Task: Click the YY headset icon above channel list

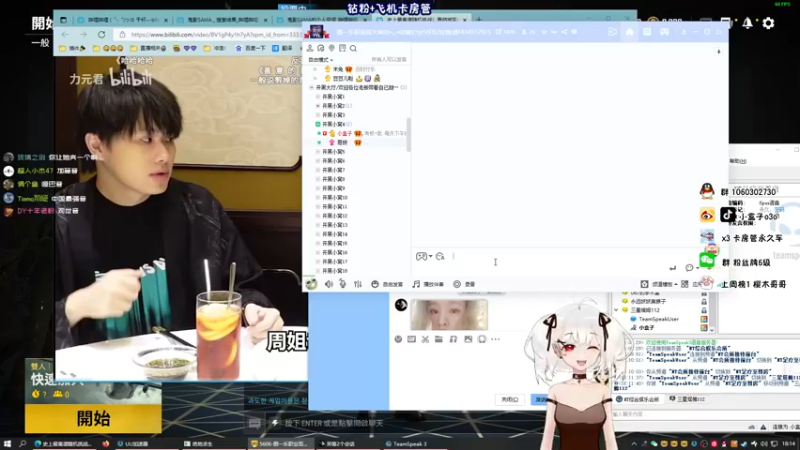Action: point(320,48)
